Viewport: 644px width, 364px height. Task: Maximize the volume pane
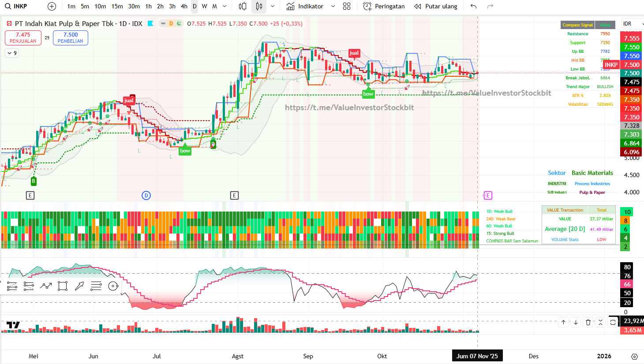tap(613, 322)
